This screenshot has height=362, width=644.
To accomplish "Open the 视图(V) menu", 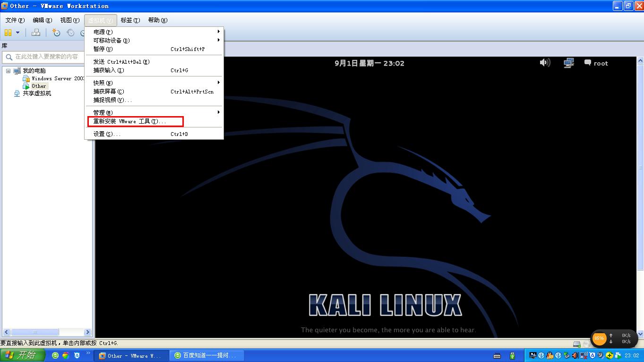I will [x=69, y=20].
